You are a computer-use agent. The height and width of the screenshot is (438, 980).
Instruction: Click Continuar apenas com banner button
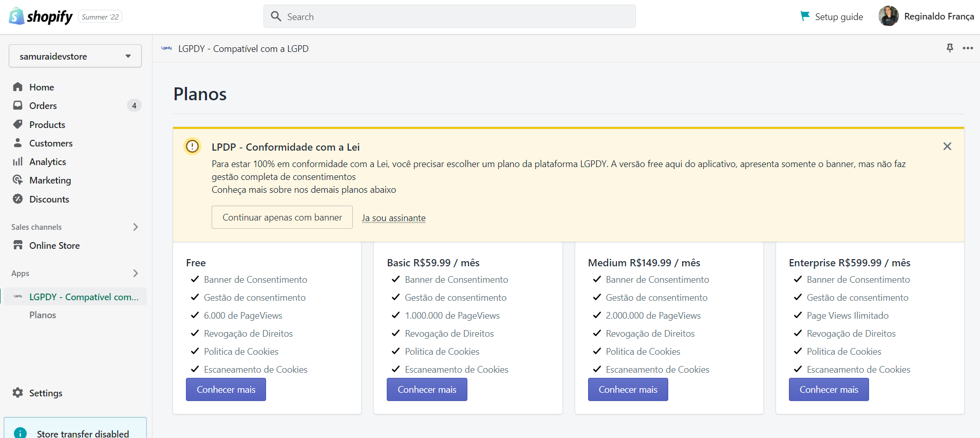click(282, 217)
